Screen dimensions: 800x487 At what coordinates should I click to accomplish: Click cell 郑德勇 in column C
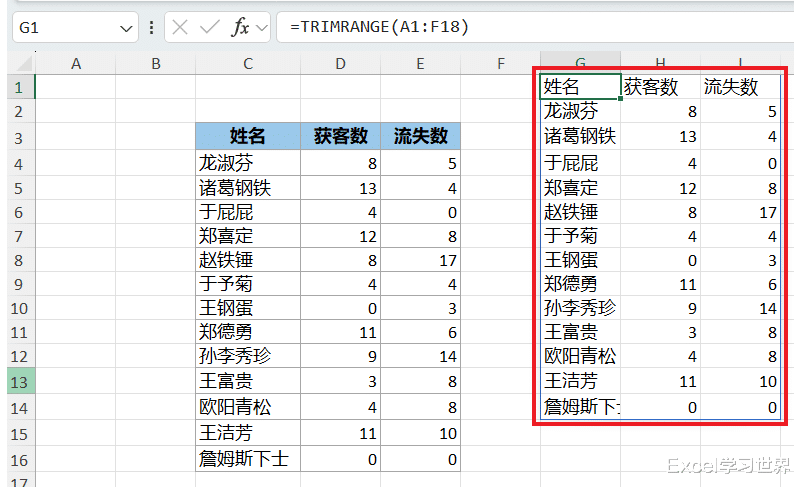coord(248,332)
